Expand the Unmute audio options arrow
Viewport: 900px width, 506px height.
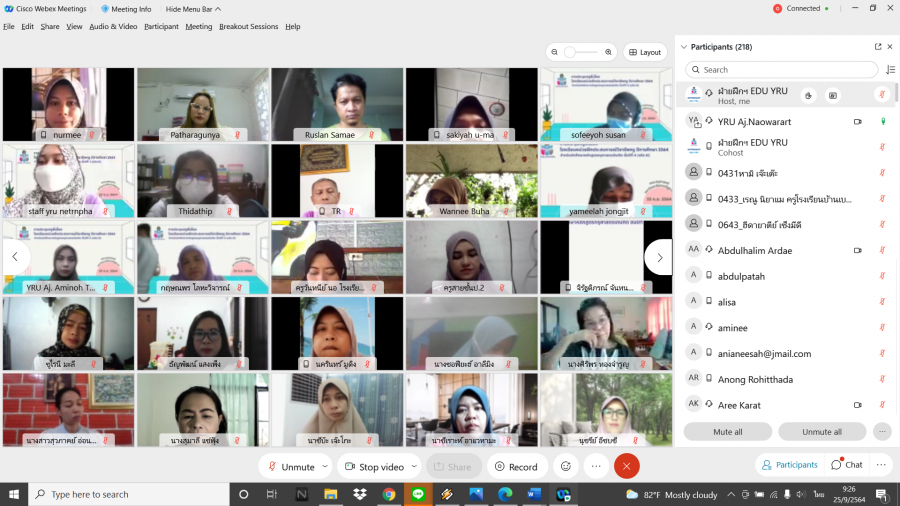(325, 466)
